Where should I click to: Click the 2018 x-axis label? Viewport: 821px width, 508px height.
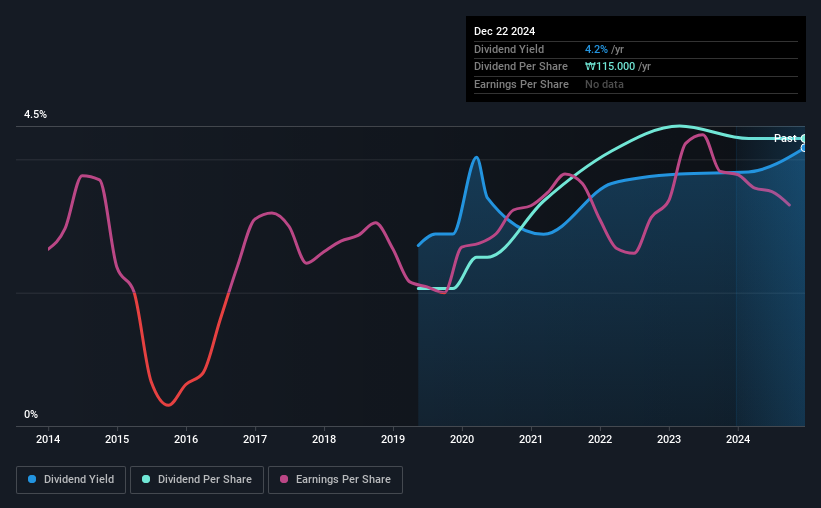pyautogui.click(x=324, y=439)
